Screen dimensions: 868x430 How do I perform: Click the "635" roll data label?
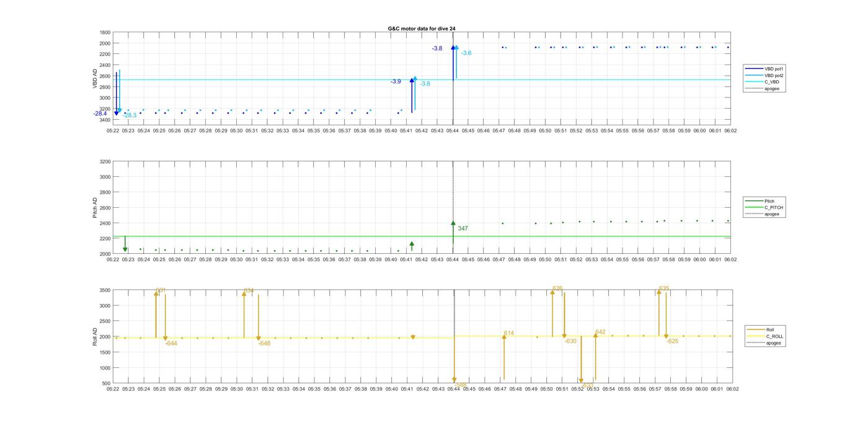click(x=664, y=289)
